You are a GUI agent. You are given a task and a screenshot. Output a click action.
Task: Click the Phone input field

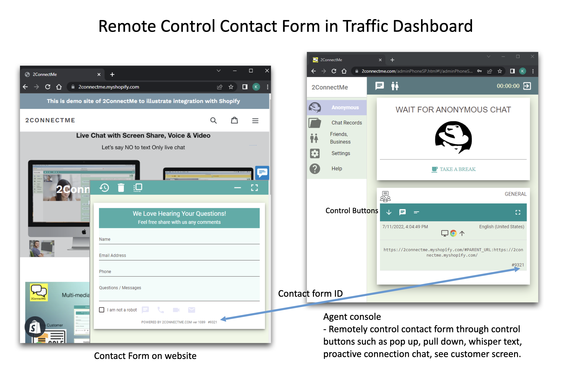[x=179, y=271]
